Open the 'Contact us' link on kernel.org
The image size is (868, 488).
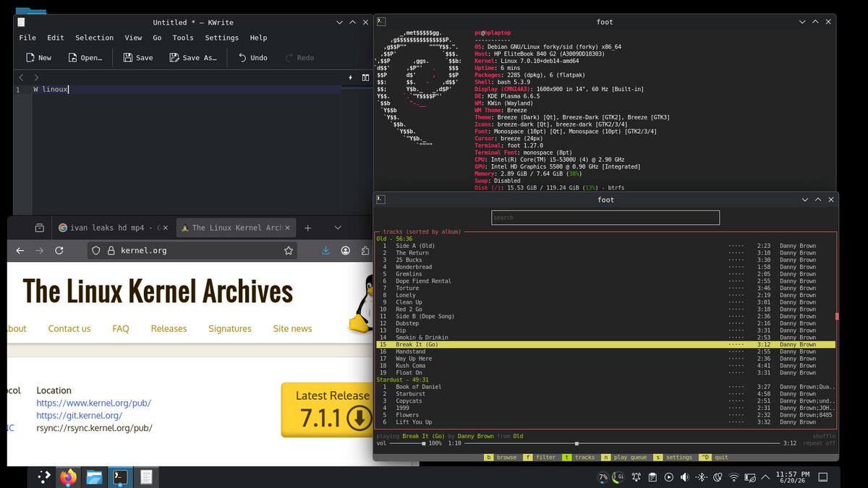pyautogui.click(x=69, y=328)
